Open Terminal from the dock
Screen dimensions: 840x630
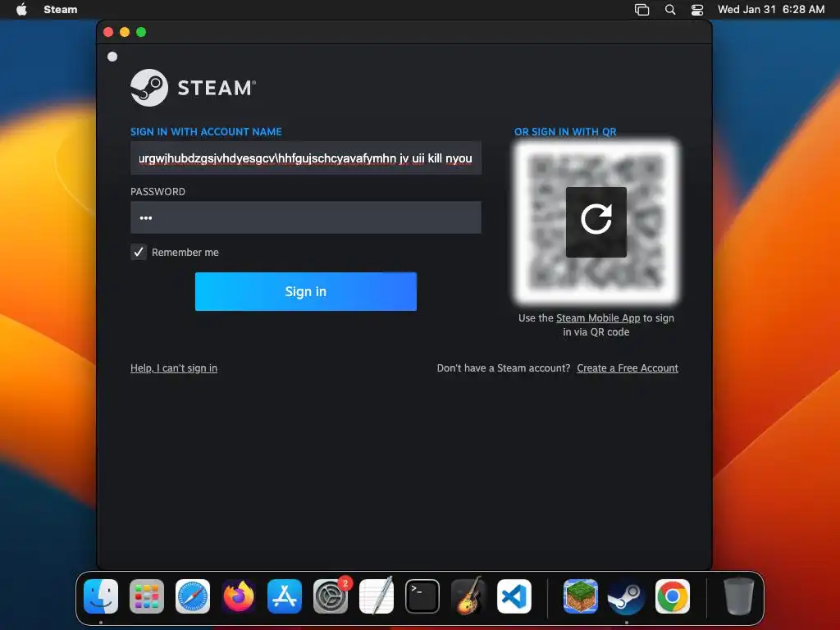coord(422,596)
